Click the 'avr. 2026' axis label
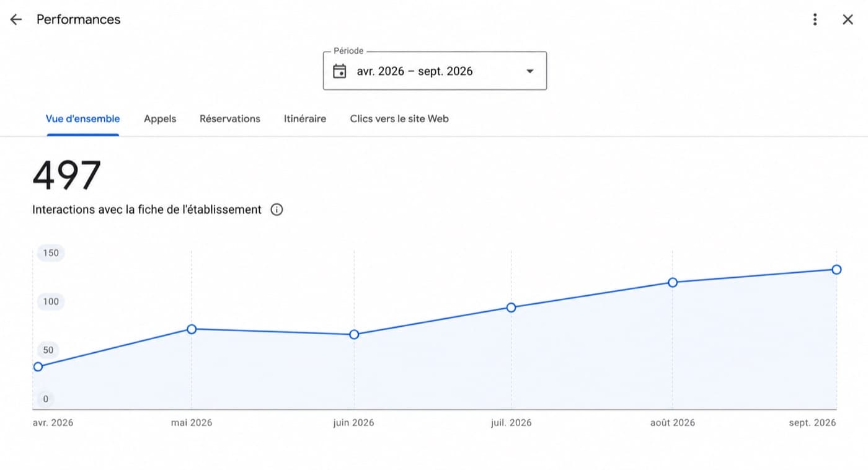This screenshot has height=470, width=868. 53,422
